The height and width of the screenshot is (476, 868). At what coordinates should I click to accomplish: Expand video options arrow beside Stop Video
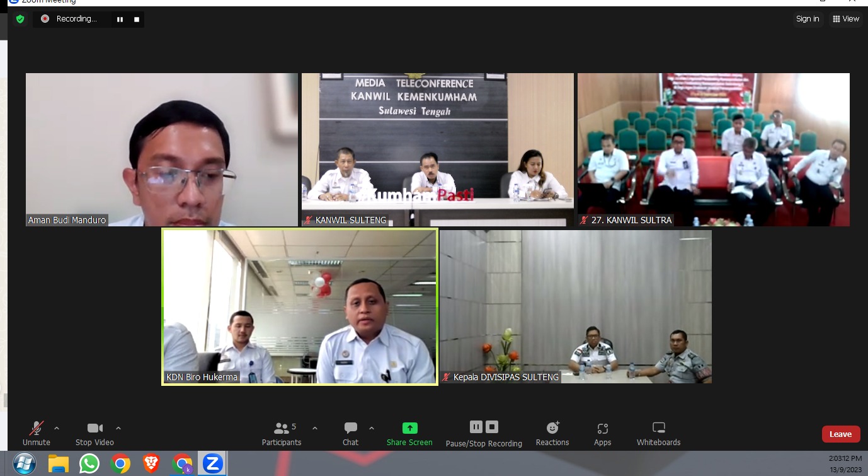coord(118,429)
